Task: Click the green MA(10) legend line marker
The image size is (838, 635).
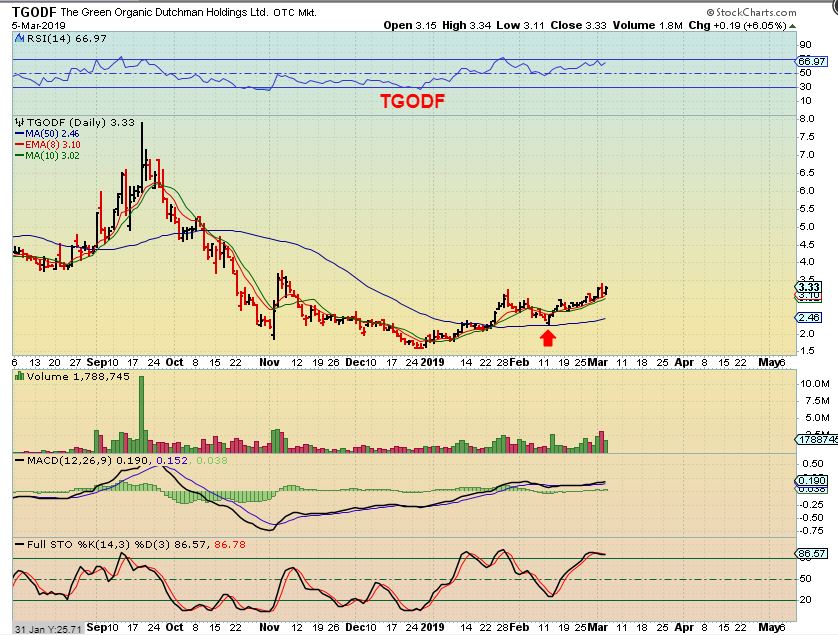Action: 20,156
